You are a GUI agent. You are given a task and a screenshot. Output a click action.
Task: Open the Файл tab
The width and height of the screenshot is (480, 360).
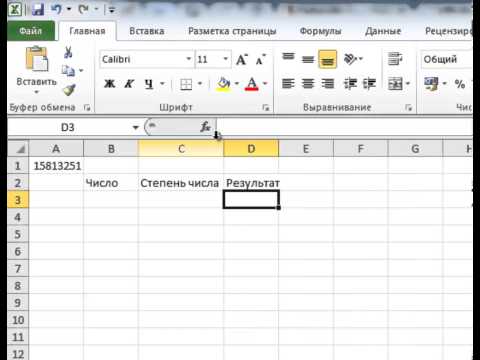point(31,31)
